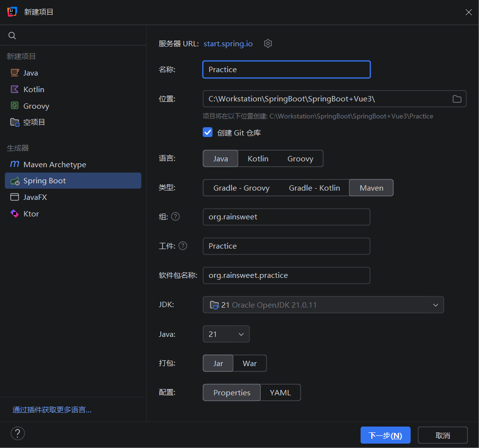Choose War packaging

point(249,363)
